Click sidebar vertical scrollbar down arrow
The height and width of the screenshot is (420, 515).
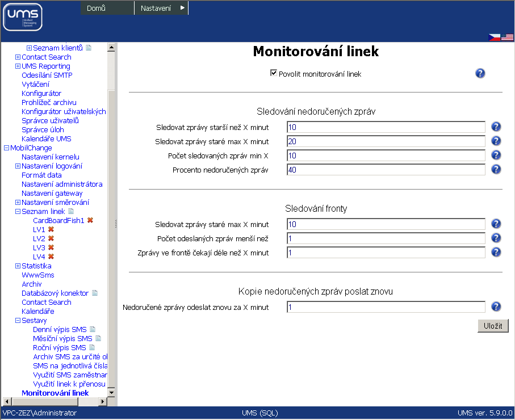[111, 392]
